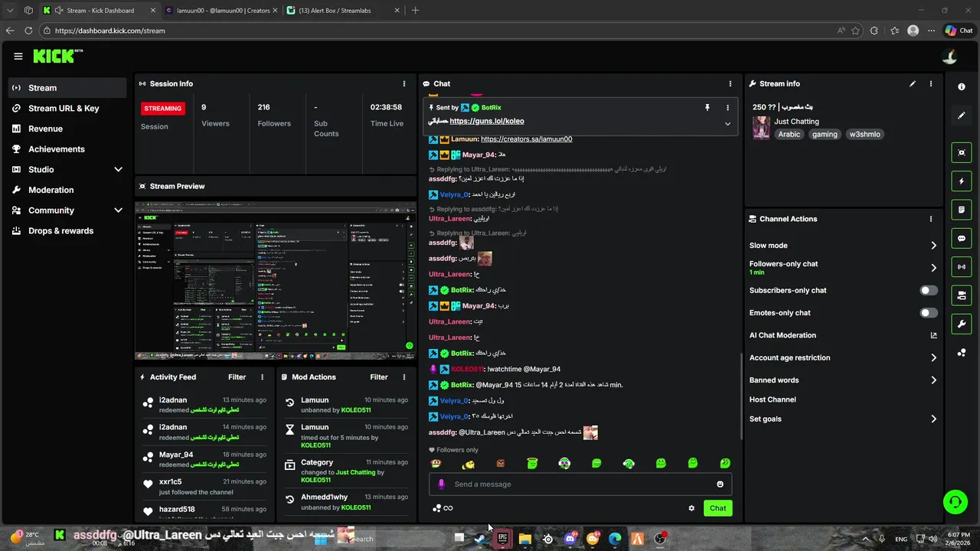Open Steam from Windows taskbar
Image resolution: width=980 pixels, height=551 pixels.
click(x=480, y=539)
